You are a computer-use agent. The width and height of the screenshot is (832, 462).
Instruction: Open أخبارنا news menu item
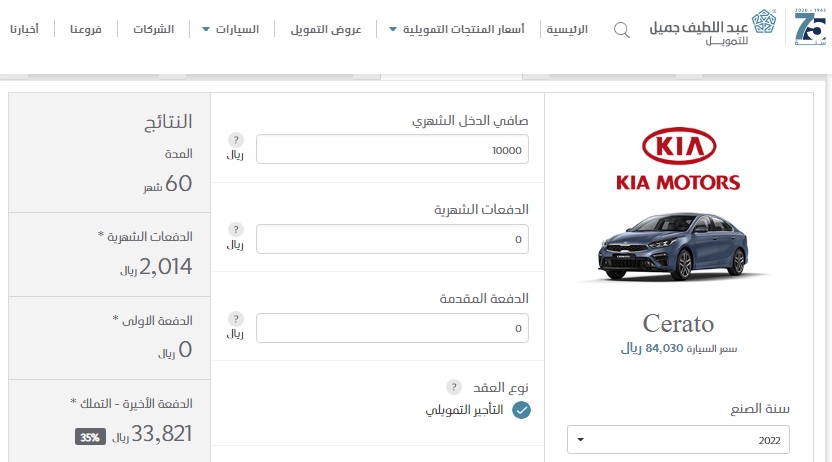pyautogui.click(x=24, y=29)
